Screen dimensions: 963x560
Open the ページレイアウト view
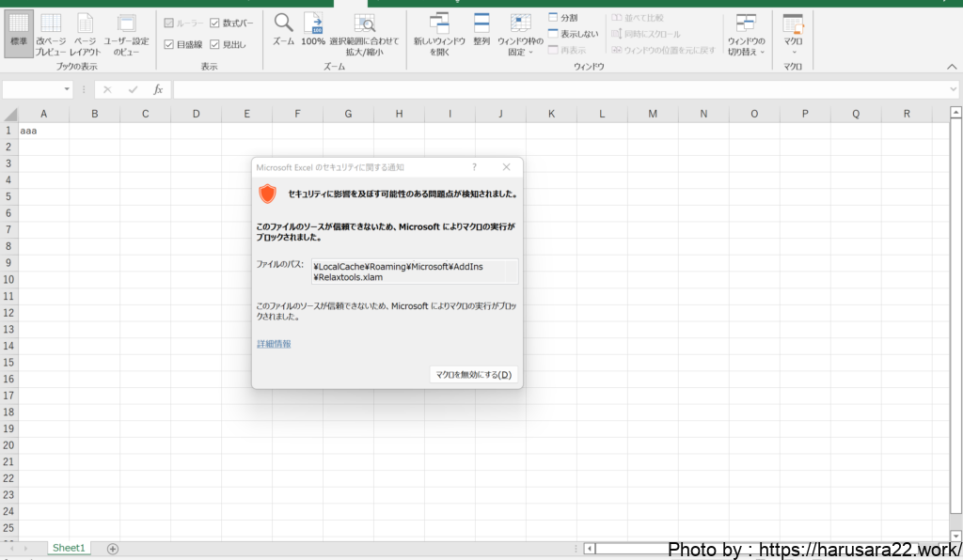pos(85,33)
